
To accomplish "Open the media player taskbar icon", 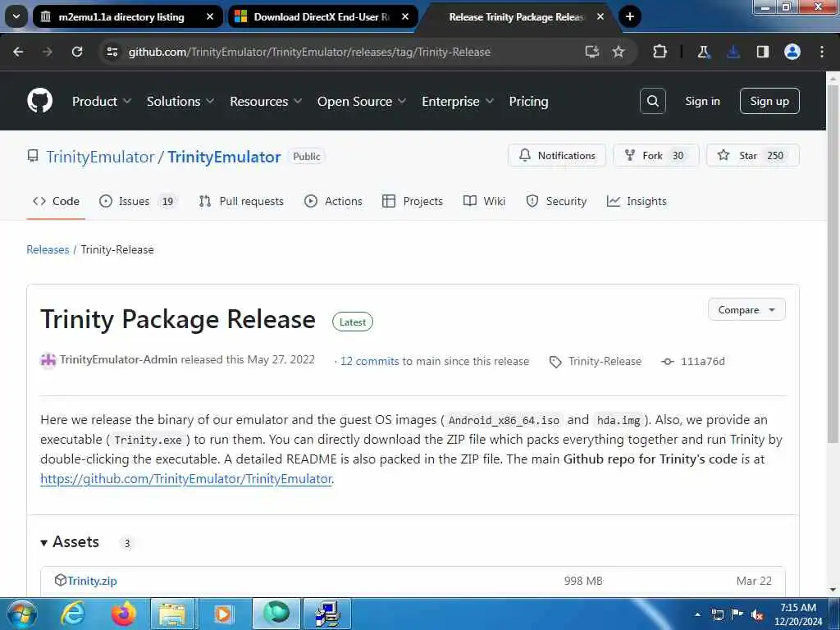I will [x=223, y=614].
